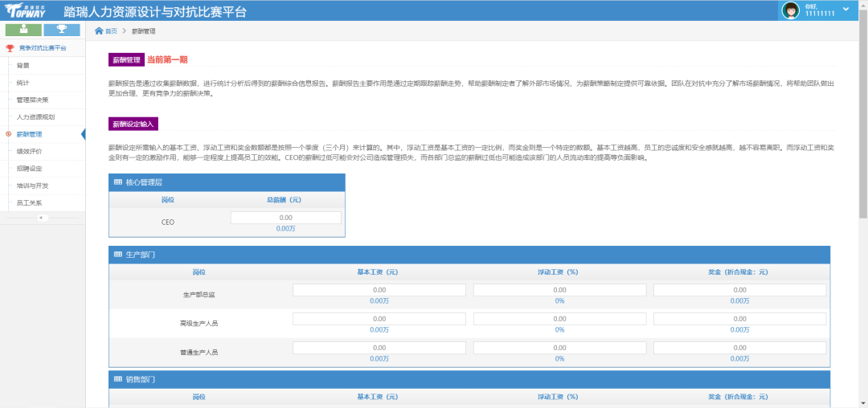This screenshot has height=408, width=868.
Task: Click the table icon beside 核心管理层
Action: pos(117,182)
